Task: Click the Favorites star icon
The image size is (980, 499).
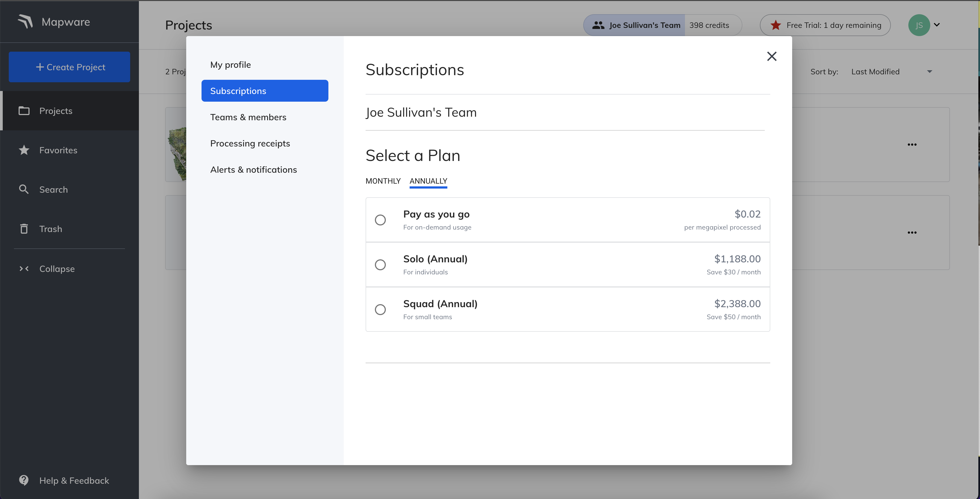Action: click(x=24, y=150)
